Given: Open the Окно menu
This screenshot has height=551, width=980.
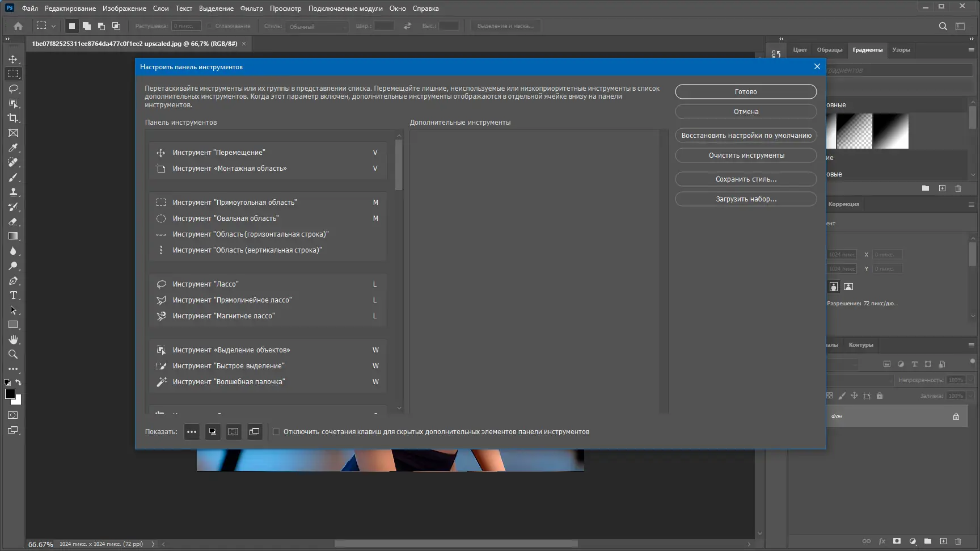Looking at the screenshot, I should click(x=398, y=9).
